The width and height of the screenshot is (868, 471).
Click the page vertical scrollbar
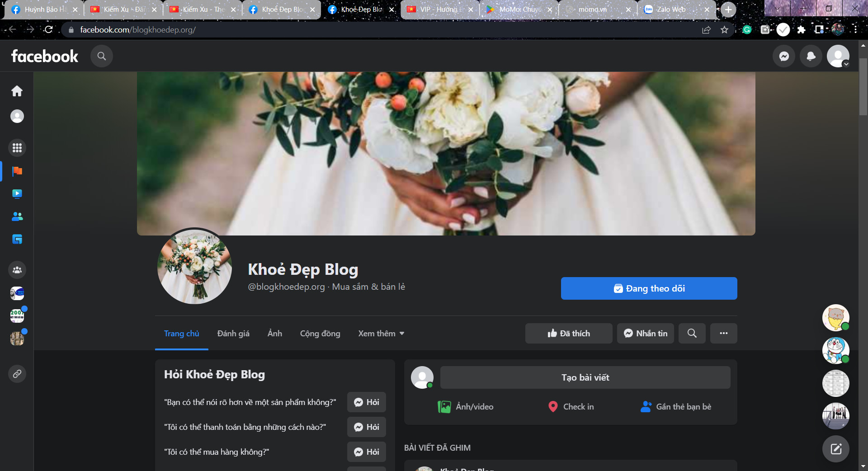[x=863, y=86]
